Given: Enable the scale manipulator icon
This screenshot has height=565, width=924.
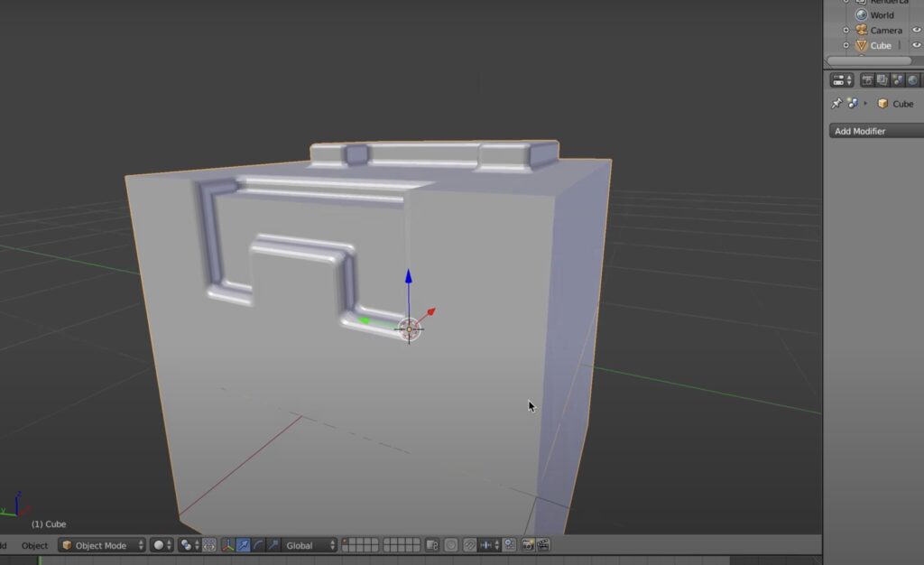Looking at the screenshot, I should click(273, 545).
